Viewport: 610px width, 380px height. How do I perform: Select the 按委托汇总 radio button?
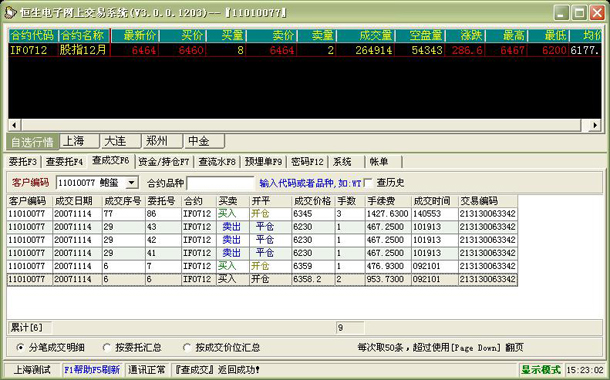pos(107,347)
